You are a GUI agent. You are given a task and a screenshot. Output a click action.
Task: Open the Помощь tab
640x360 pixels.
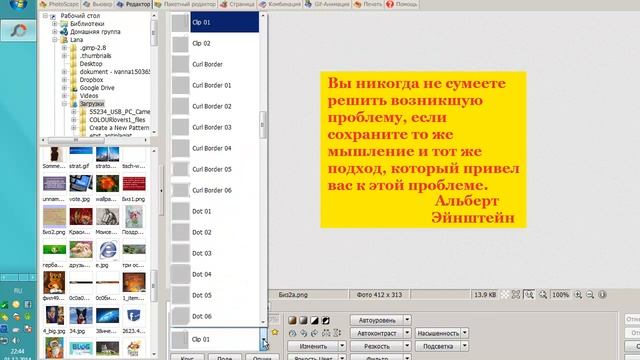click(402, 4)
